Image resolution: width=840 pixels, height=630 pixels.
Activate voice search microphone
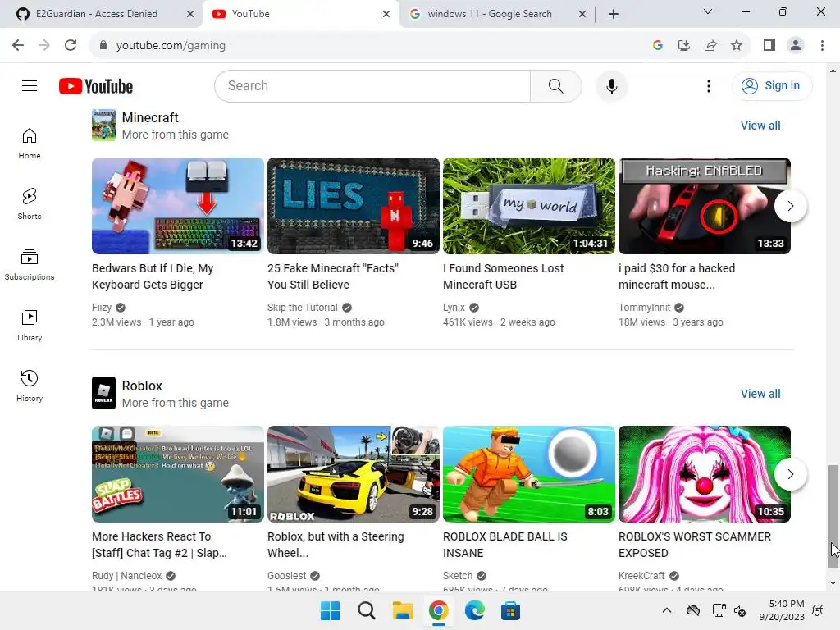point(611,85)
